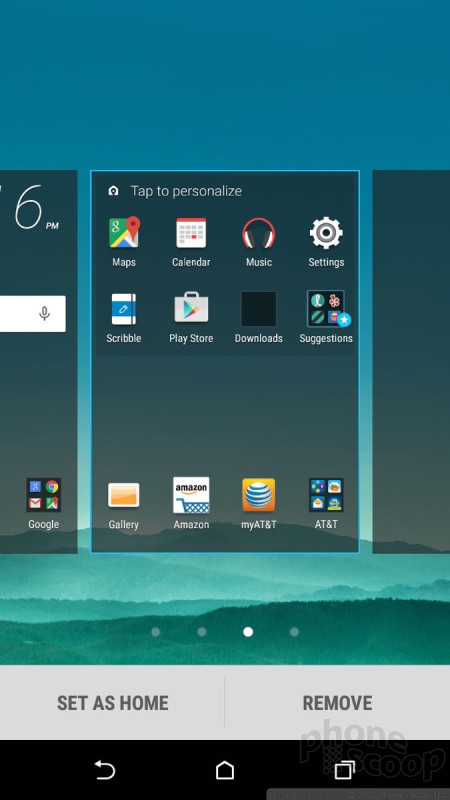Viewport: 450px width, 800px height.
Task: Tap the Android back navigation button
Action: (x=105, y=770)
